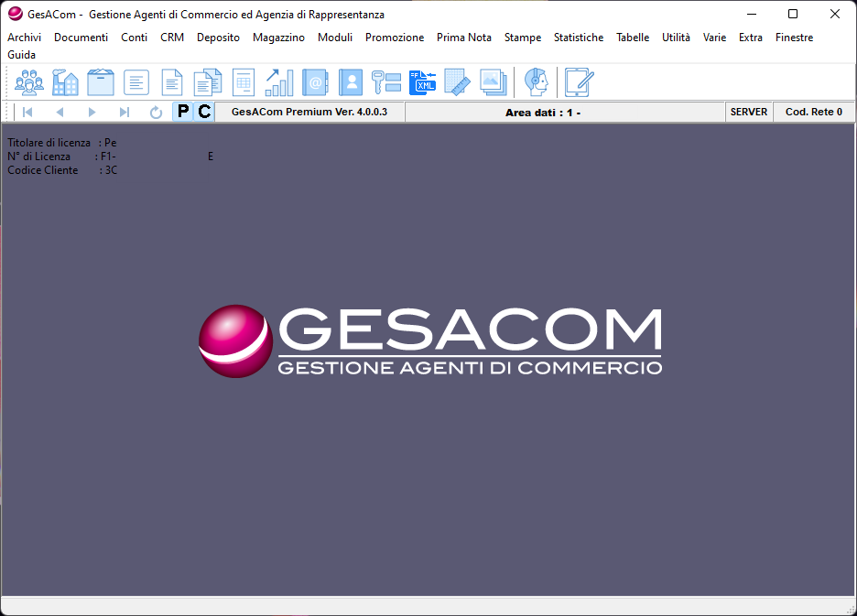Image resolution: width=857 pixels, height=616 pixels.
Task: Open the factory and building companies icon
Action: pos(65,82)
